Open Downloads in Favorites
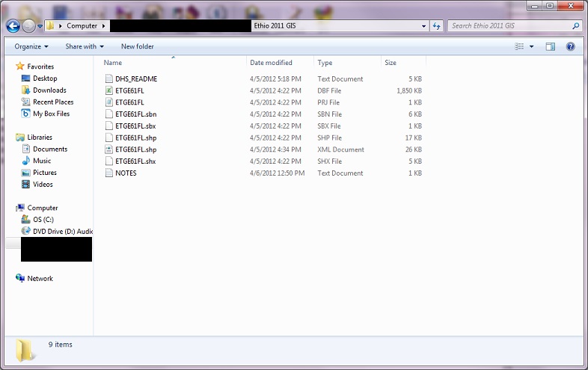588x370 pixels. (x=49, y=90)
